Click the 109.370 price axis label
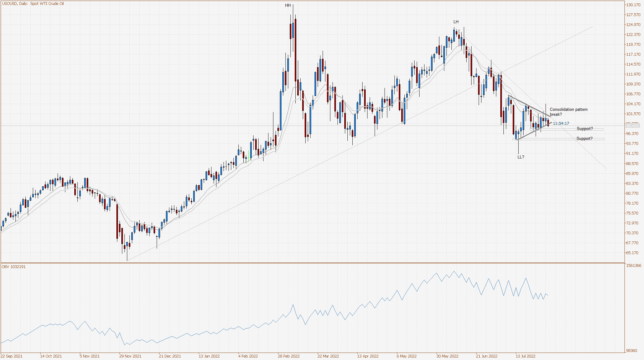 [633, 84]
